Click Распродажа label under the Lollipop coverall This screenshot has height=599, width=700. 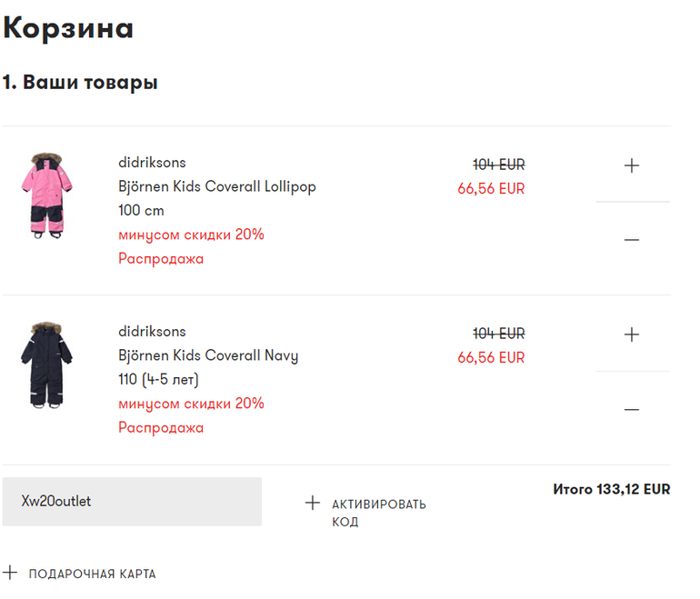point(161,259)
